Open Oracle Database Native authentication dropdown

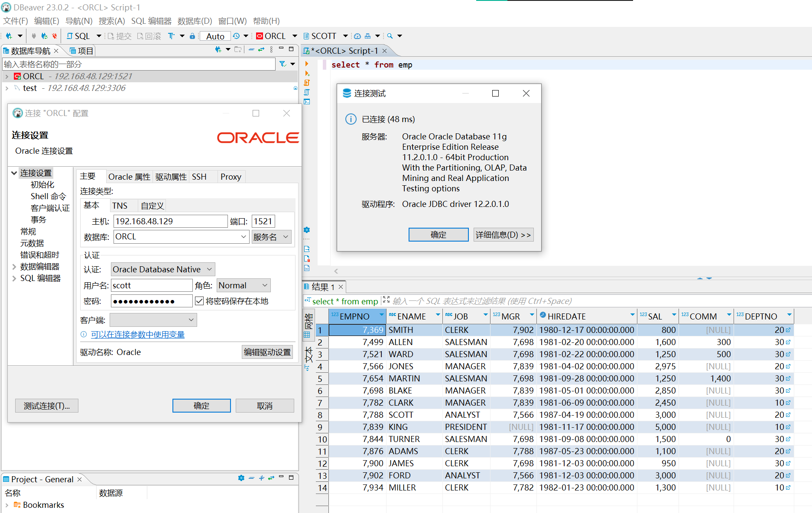click(x=163, y=269)
